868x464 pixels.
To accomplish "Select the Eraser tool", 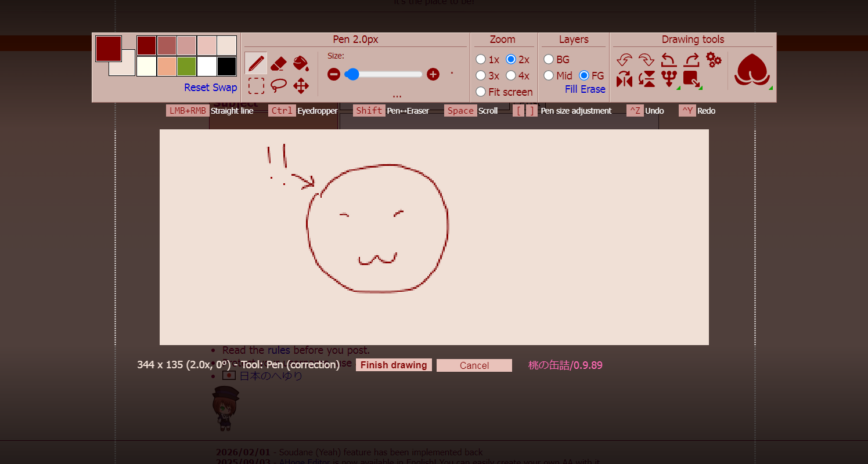I will pyautogui.click(x=279, y=63).
